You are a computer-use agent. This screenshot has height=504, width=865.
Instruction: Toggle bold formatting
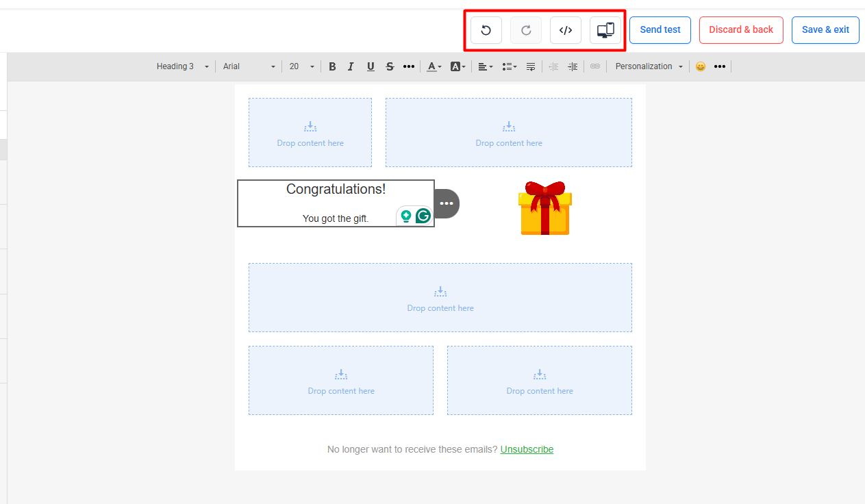pos(332,66)
